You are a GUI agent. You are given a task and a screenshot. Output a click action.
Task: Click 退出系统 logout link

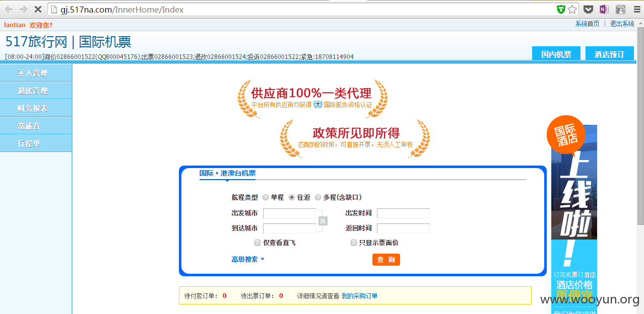tap(622, 24)
